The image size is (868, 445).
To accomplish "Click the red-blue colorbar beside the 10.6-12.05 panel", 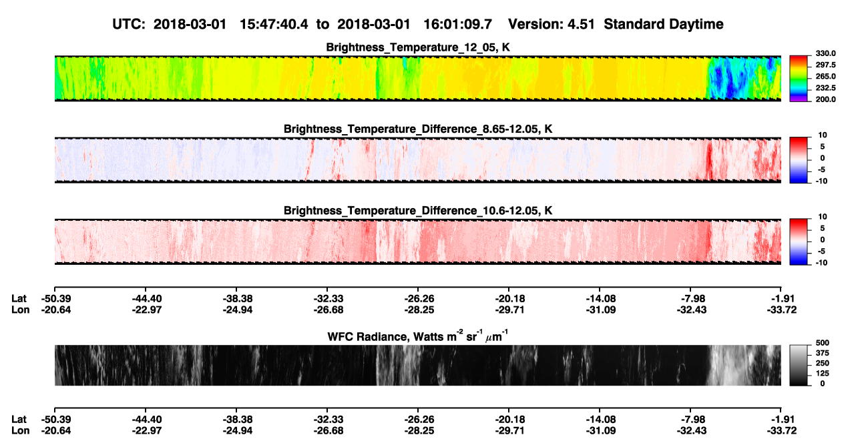I will (x=799, y=241).
